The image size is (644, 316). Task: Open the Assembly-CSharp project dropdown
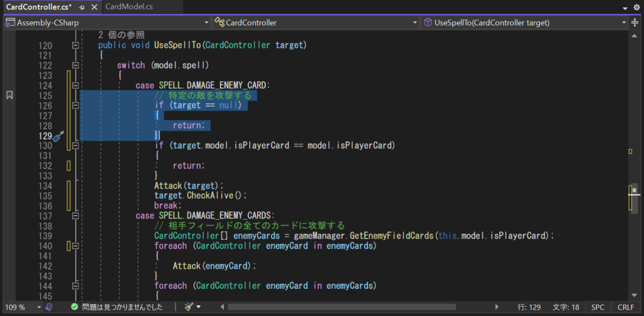click(x=107, y=23)
